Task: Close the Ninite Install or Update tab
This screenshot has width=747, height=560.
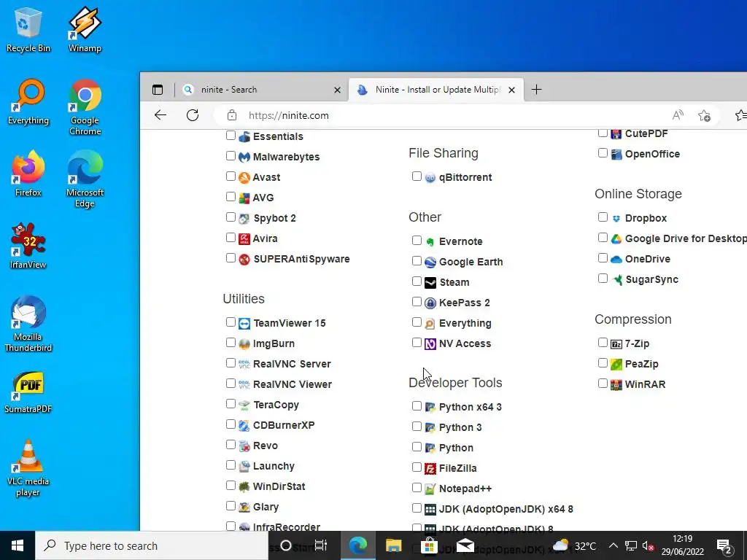Action: click(511, 90)
